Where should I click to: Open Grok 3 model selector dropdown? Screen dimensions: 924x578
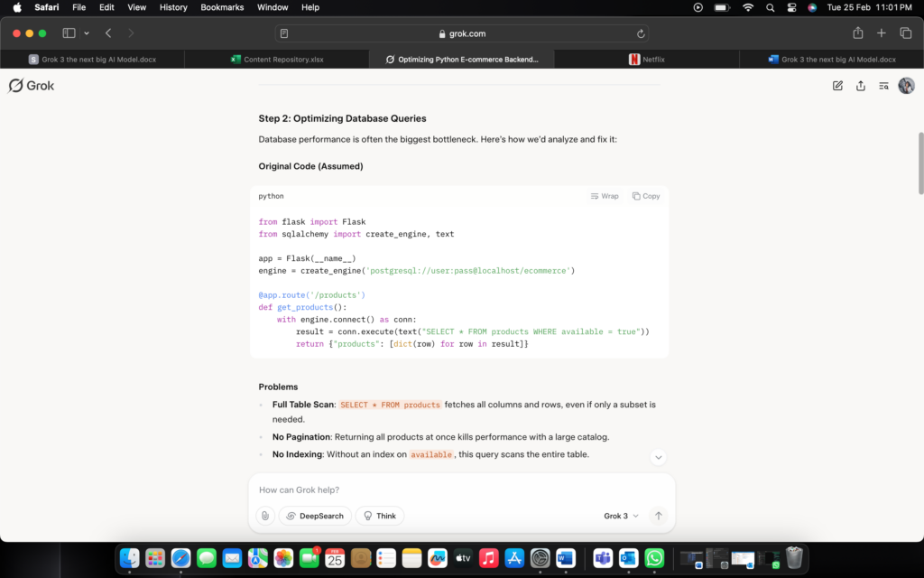point(621,516)
